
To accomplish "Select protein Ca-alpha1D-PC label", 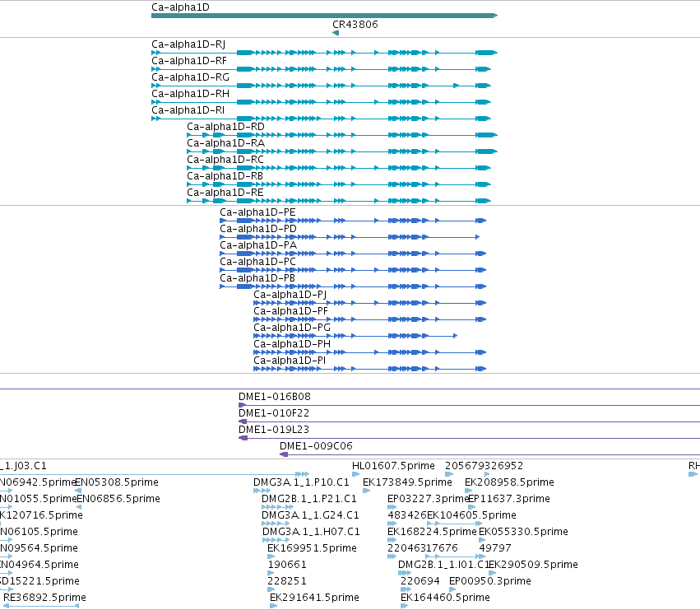I will click(x=257, y=262).
